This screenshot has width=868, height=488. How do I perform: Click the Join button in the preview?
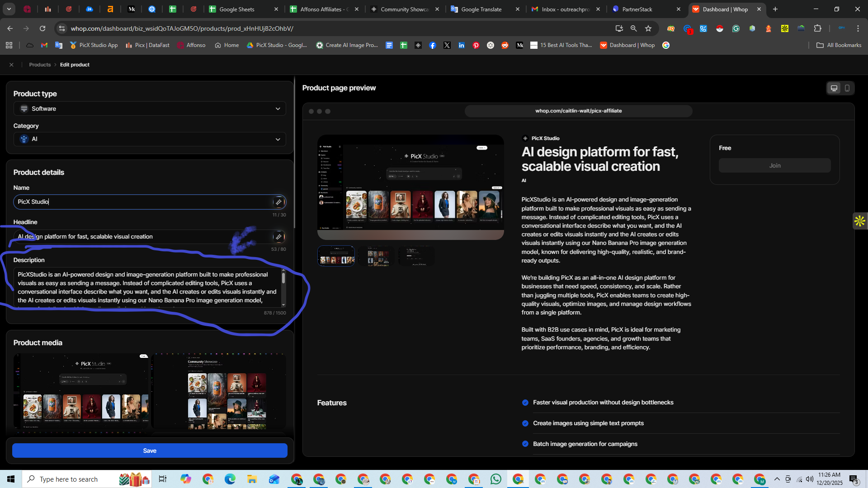tap(774, 165)
